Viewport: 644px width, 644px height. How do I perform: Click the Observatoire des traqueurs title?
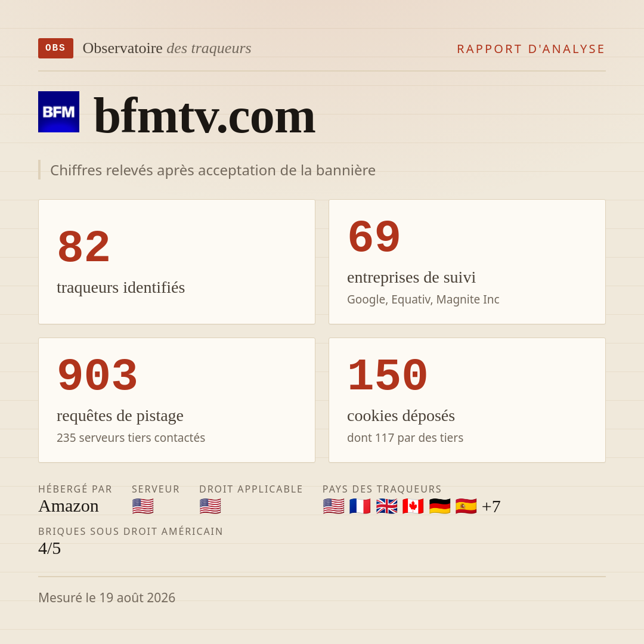point(167,48)
